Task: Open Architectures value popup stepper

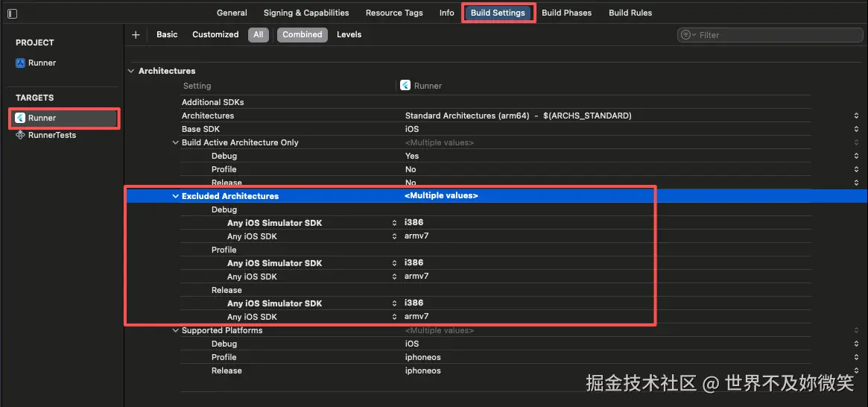Action: pyautogui.click(x=856, y=116)
